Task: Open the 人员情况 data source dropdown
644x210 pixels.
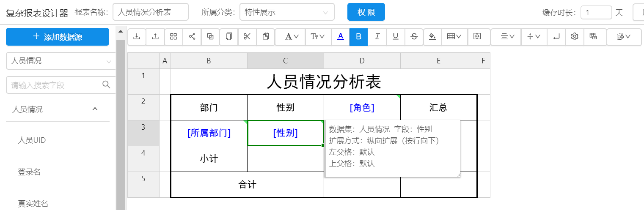Action: 61,61
